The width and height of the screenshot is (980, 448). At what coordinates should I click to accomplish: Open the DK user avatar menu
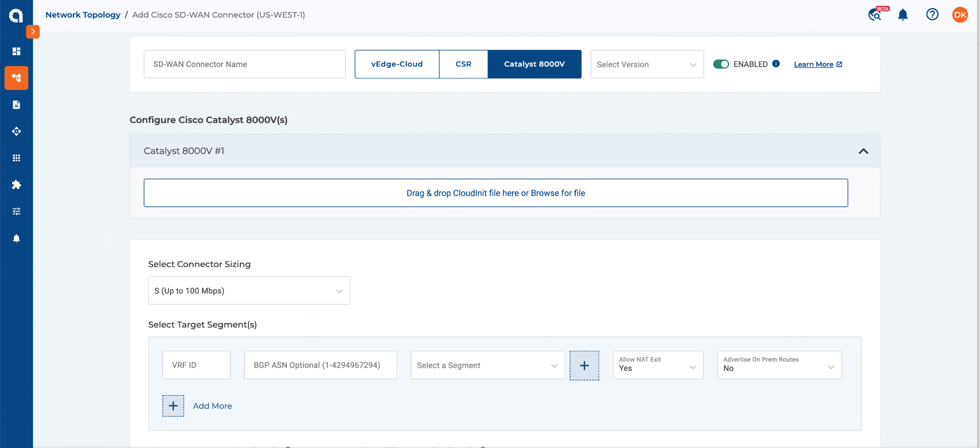pos(960,15)
